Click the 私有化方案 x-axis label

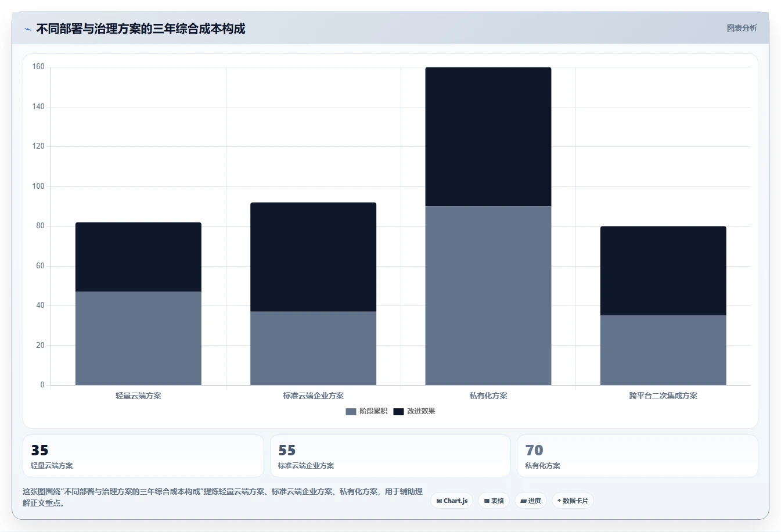[488, 396]
